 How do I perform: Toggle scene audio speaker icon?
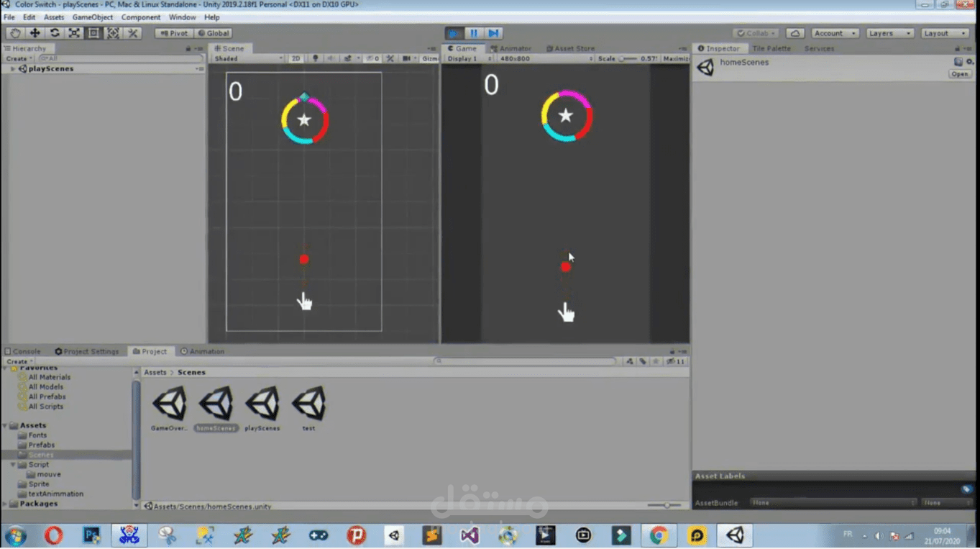[331, 58]
